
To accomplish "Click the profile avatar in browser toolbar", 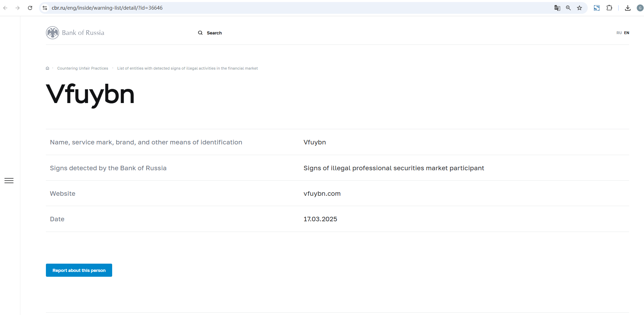I will (640, 8).
